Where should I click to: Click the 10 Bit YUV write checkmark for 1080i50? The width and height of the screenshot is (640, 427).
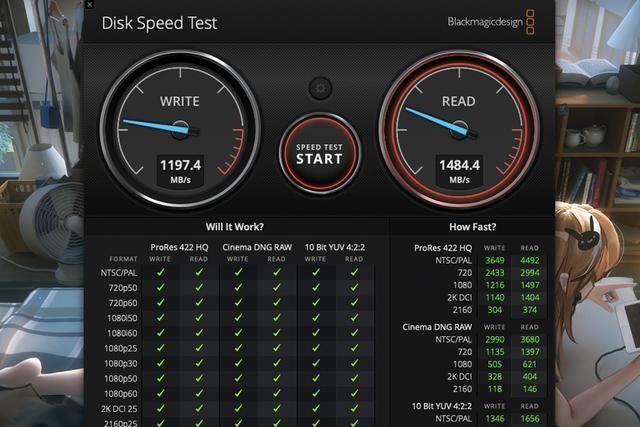[x=315, y=317]
